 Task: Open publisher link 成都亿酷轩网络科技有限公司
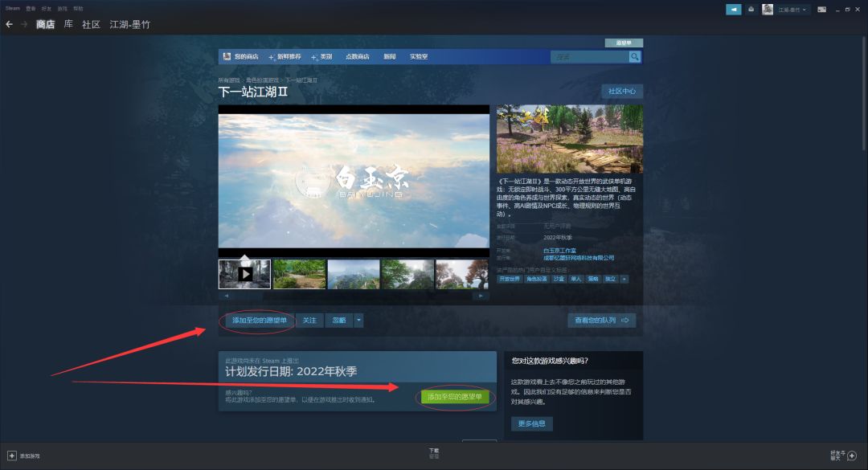[x=579, y=257]
